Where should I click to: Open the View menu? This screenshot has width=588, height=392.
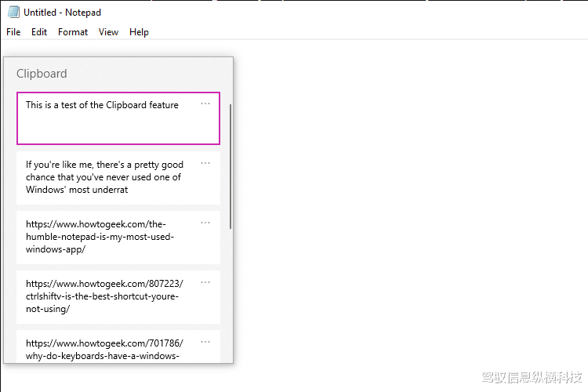coord(108,32)
